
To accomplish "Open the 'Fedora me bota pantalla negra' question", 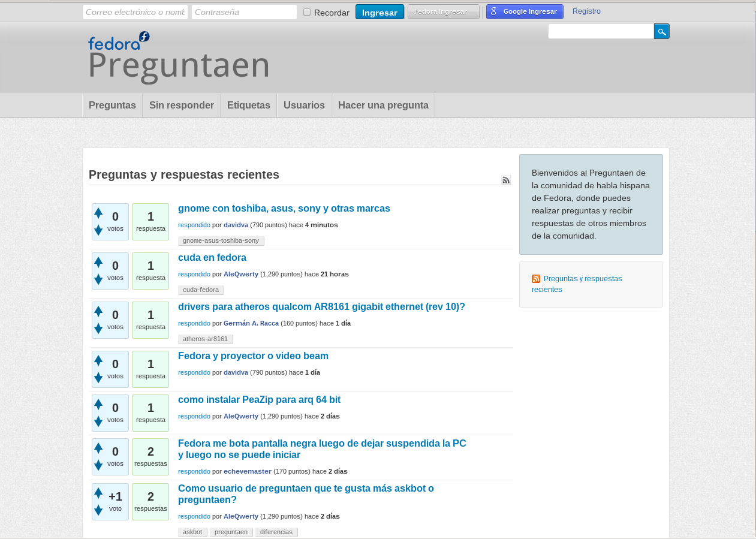I will click(x=322, y=449).
